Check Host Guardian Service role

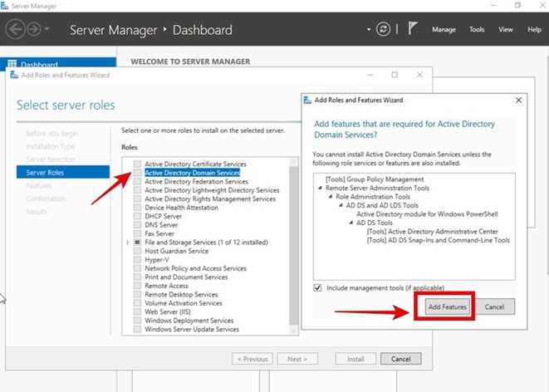click(137, 251)
